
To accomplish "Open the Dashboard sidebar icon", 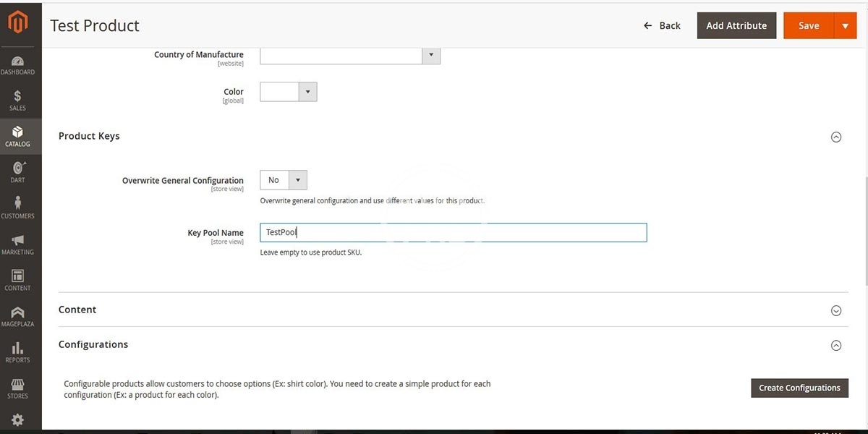I will [17, 65].
